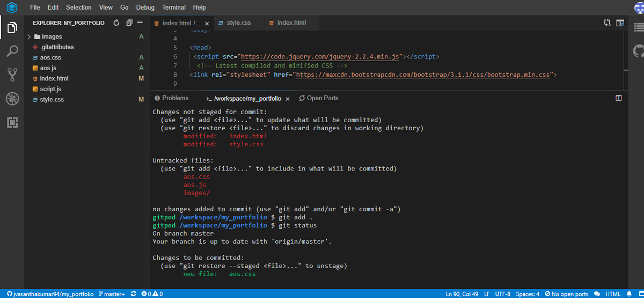Viewport: 644px width, 298px height.
Task: Open the Extensions view in the activity bar
Action: [x=11, y=123]
